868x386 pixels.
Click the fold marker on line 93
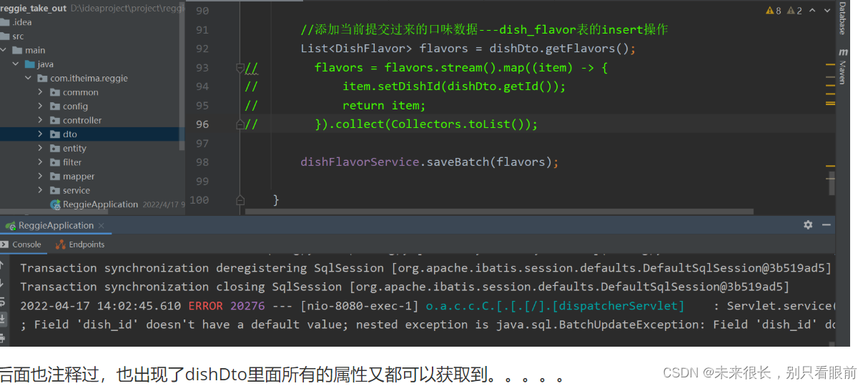(x=240, y=68)
